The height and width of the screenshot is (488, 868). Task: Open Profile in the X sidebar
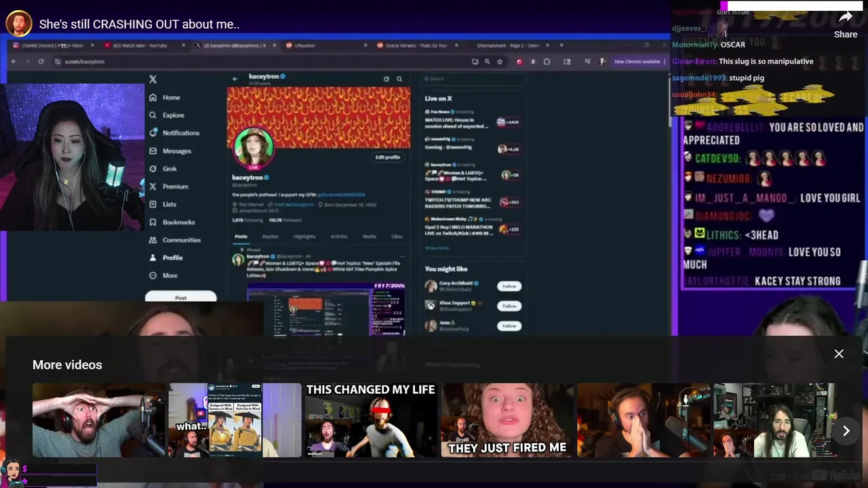coord(165,258)
